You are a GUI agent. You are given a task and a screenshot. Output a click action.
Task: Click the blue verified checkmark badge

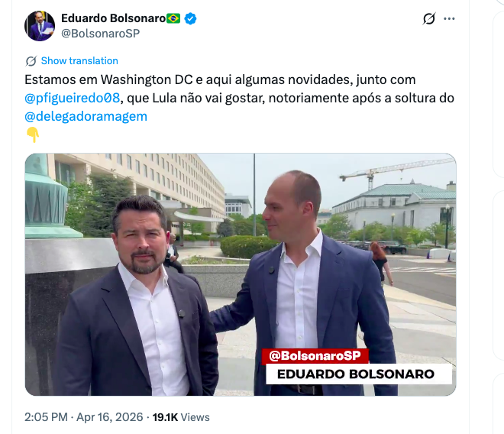pyautogui.click(x=190, y=18)
